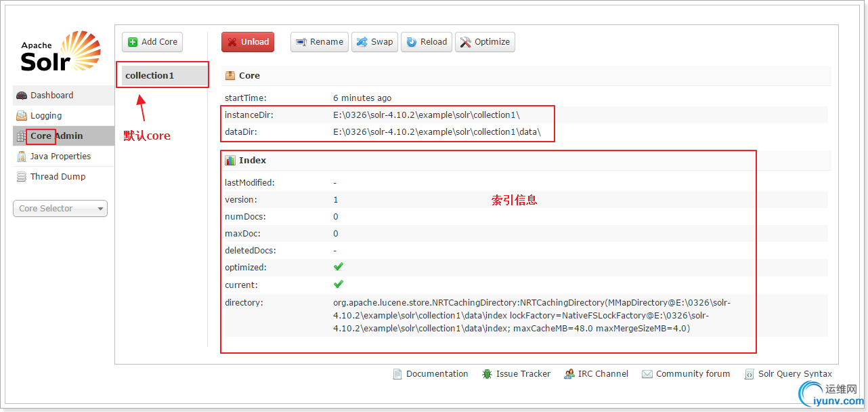This screenshot has height=412, width=868.
Task: Click the Rename icon
Action: click(x=301, y=42)
